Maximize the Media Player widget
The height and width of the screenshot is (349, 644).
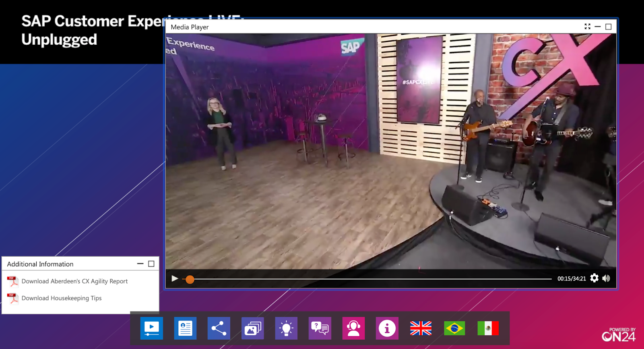pos(609,27)
